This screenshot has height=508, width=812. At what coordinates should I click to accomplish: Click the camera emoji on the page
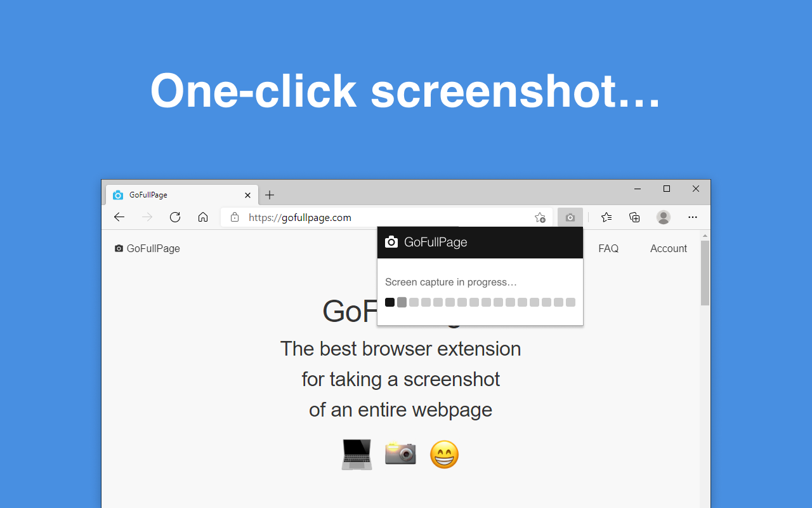(x=400, y=453)
